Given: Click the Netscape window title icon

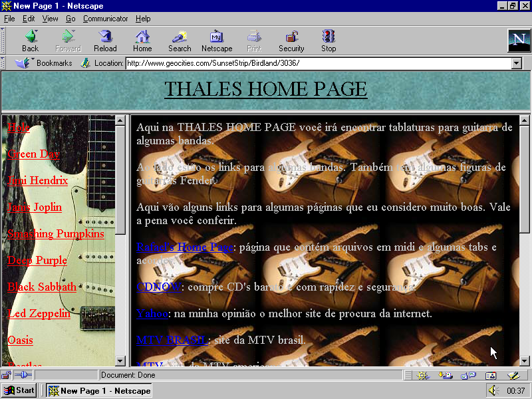Looking at the screenshot, I should click(x=6, y=6).
